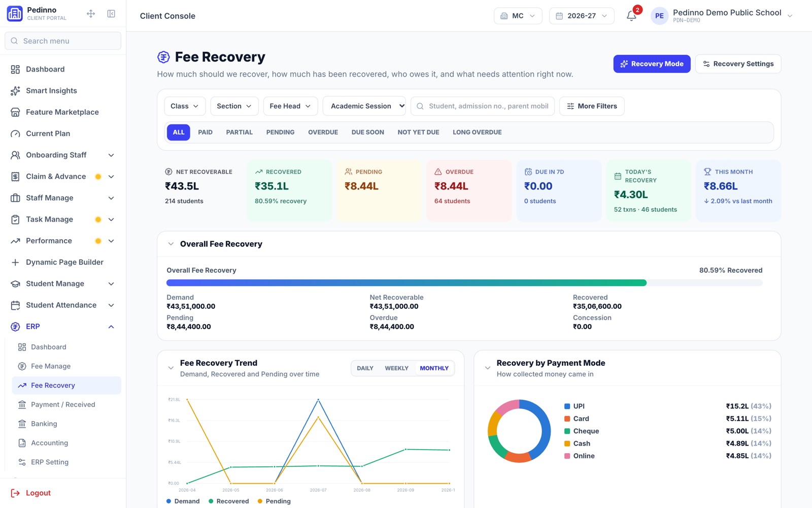Click the Overall Fee Recovery progress bar
812x508 pixels.
pos(464,283)
